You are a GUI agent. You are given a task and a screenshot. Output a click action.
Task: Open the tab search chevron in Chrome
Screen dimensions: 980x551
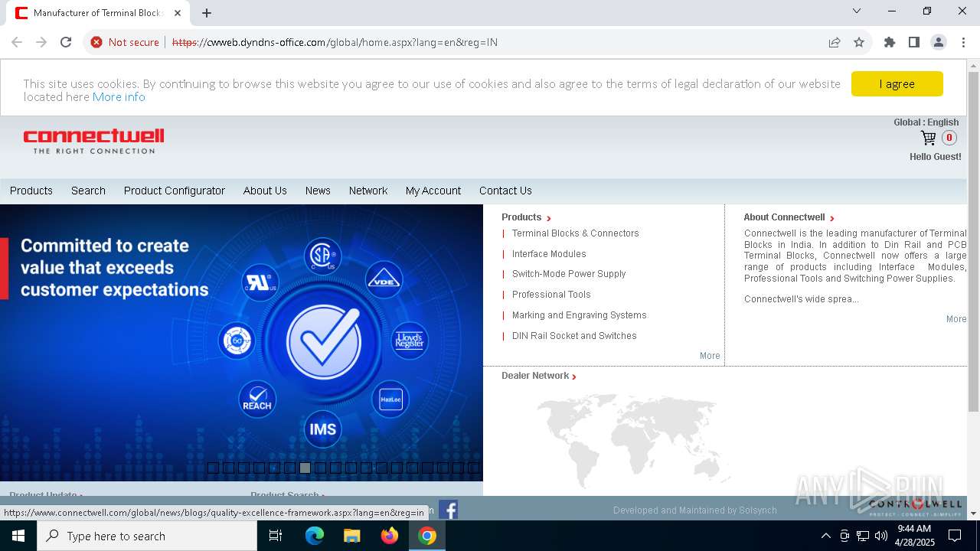pos(857,11)
